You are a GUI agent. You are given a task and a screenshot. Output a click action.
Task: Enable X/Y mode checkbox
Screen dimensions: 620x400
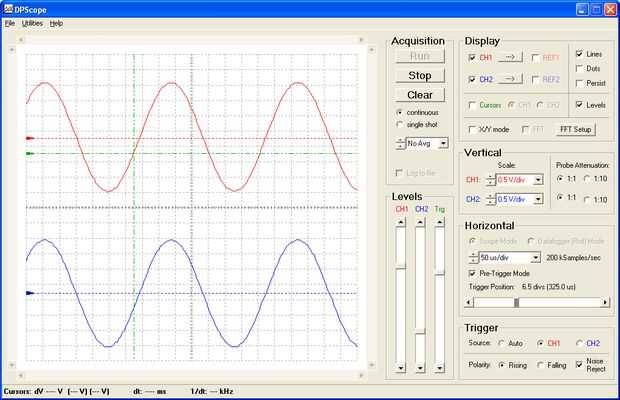click(472, 129)
